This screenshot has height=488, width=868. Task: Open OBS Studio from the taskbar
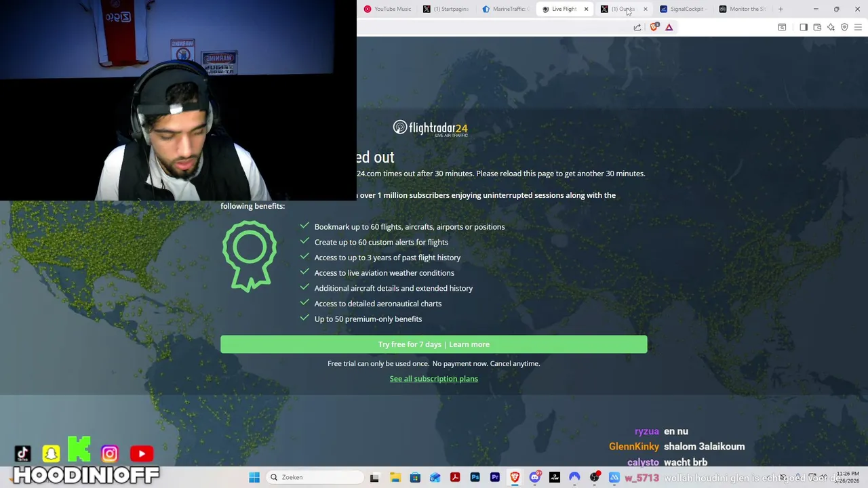point(595,477)
